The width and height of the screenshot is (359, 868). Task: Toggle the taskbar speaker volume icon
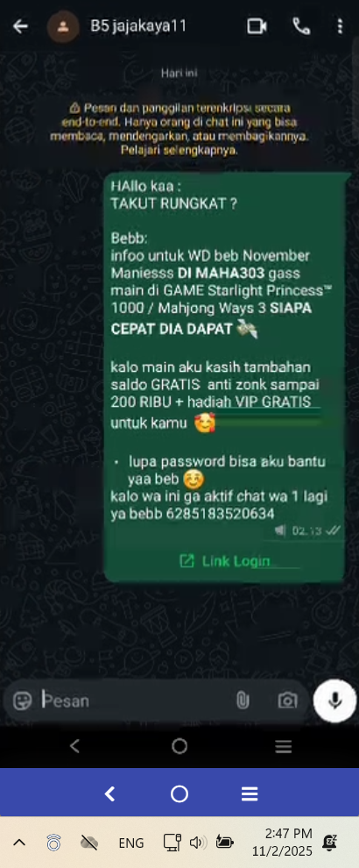tap(198, 843)
